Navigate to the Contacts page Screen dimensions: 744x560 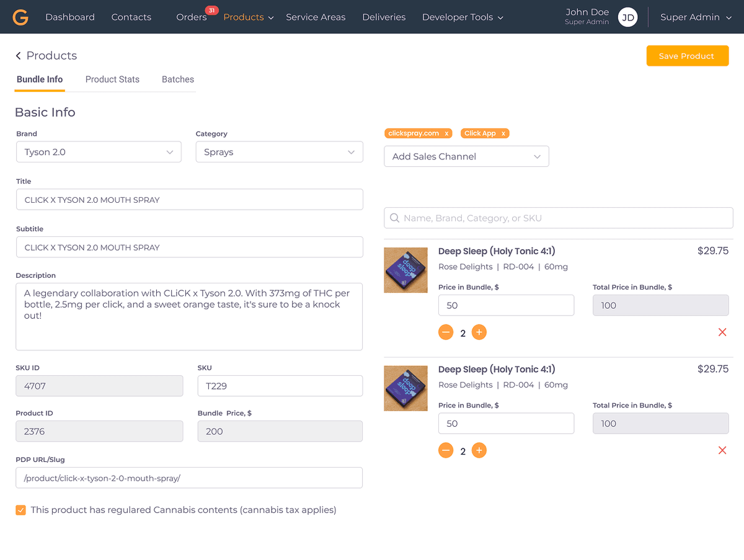[x=131, y=17]
